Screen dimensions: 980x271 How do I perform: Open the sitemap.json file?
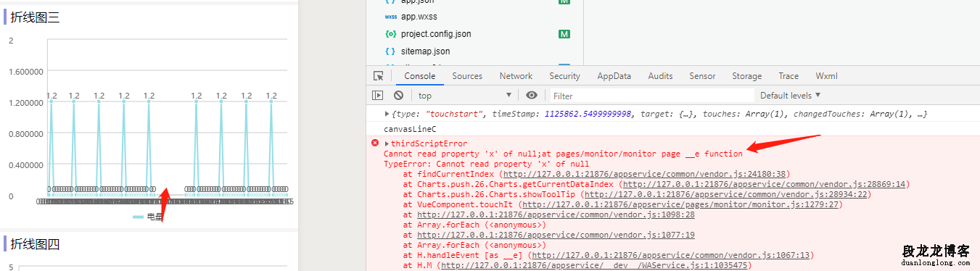coord(425,51)
